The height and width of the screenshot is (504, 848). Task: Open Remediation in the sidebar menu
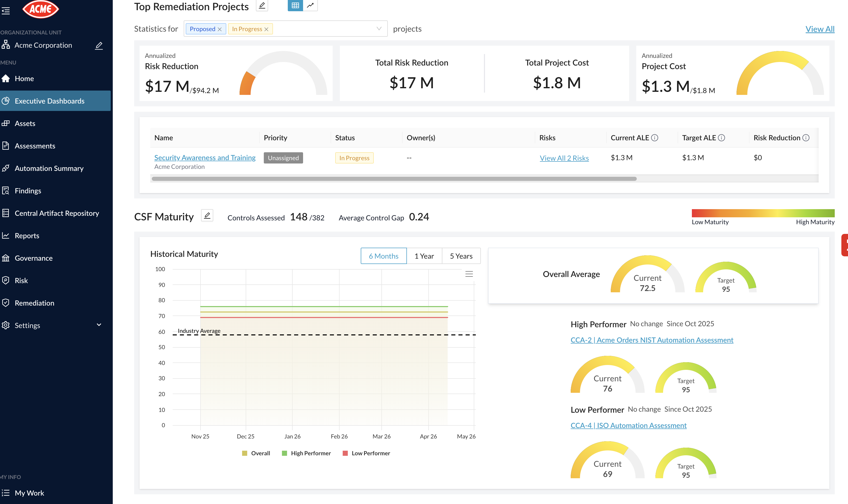[34, 303]
